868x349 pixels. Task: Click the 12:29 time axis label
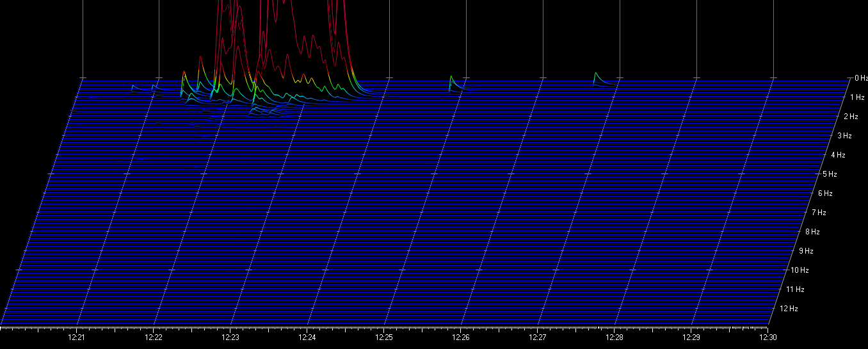691,337
